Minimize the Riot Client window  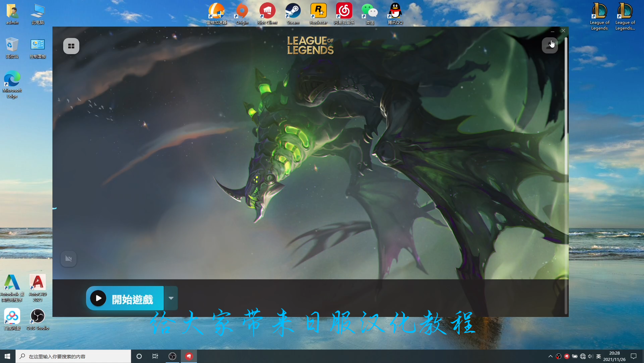pyautogui.click(x=553, y=31)
